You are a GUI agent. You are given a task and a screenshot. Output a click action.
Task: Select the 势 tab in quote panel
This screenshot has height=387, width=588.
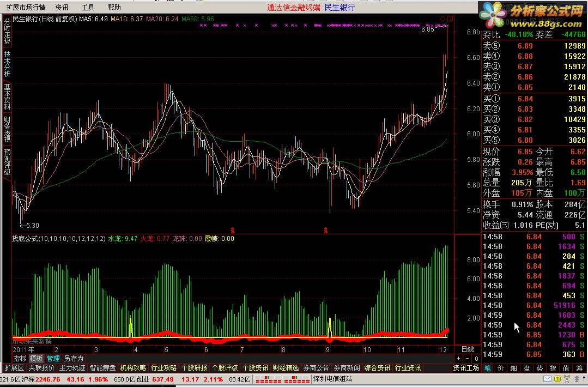click(x=540, y=368)
